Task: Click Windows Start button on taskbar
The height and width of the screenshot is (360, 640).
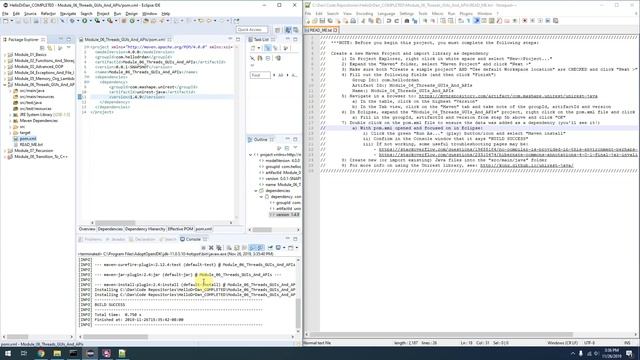Action: [x=7, y=353]
